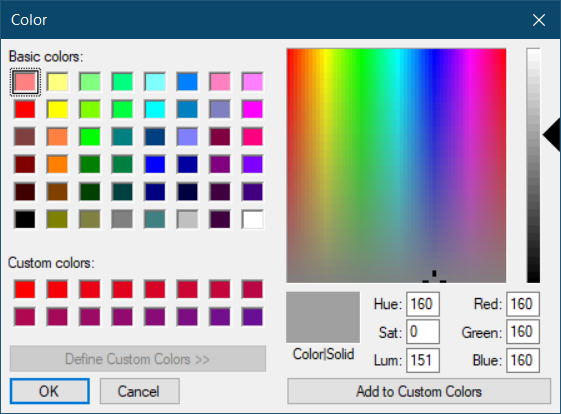Viewport: 561px width, 414px height.
Task: Pick the magenta basic color swatch
Action: pos(253,109)
